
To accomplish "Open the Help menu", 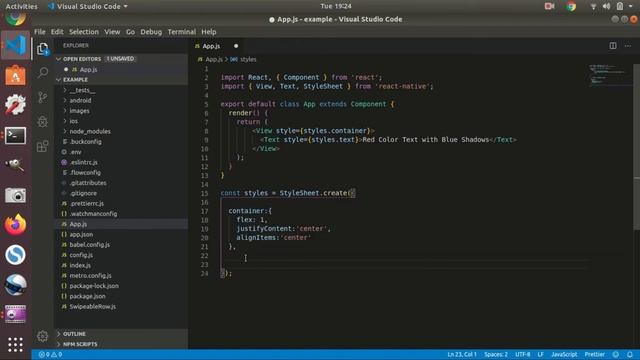I will point(209,32).
